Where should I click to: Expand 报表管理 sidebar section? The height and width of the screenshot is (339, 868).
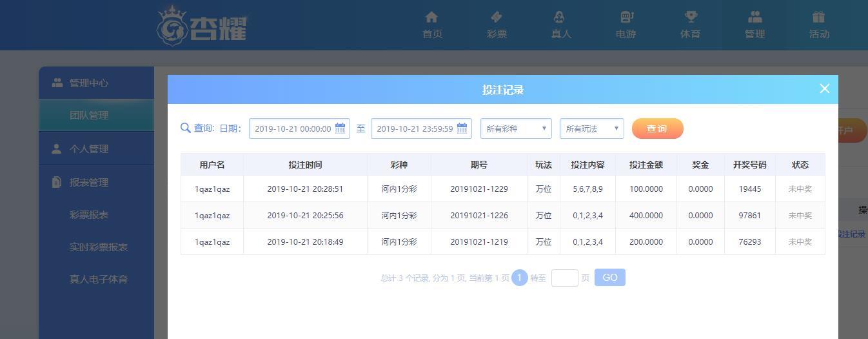(96, 182)
